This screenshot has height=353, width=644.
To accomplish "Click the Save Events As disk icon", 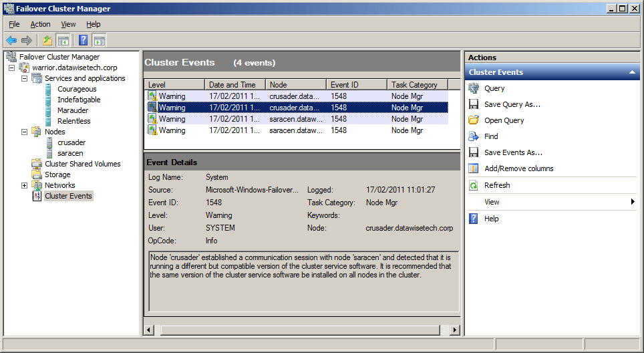I will click(x=474, y=152).
